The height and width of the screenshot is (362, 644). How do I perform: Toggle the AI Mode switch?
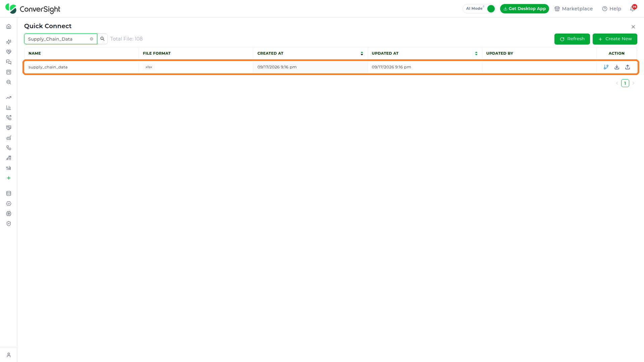coord(491,9)
